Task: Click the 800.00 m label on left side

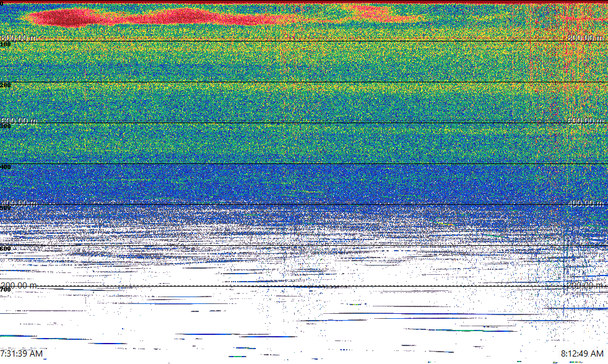Action: 19,38
